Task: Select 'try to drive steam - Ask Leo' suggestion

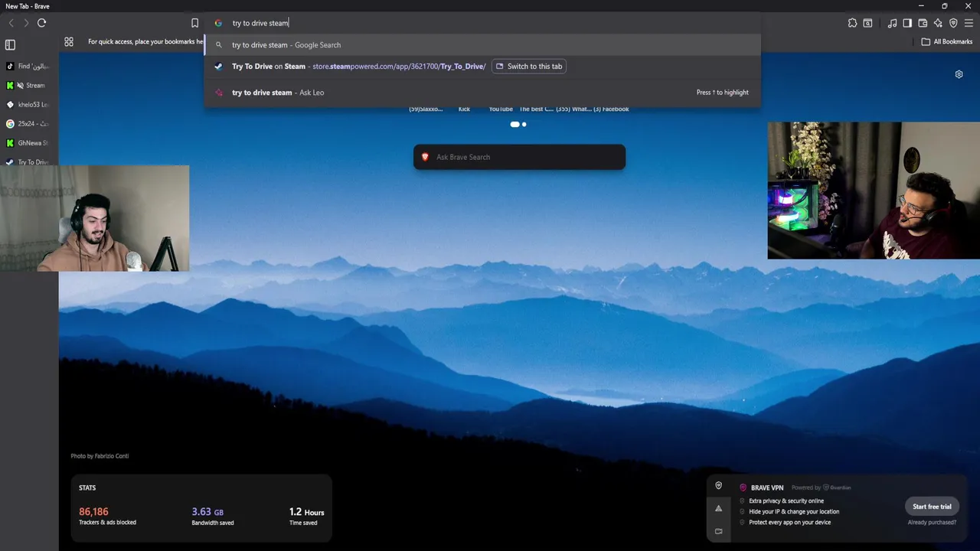Action: click(482, 93)
